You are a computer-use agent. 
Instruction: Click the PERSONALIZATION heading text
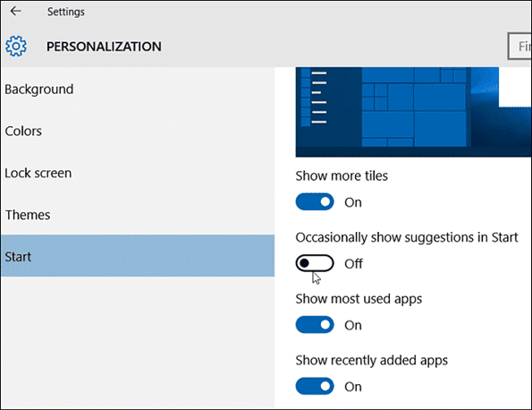point(104,47)
